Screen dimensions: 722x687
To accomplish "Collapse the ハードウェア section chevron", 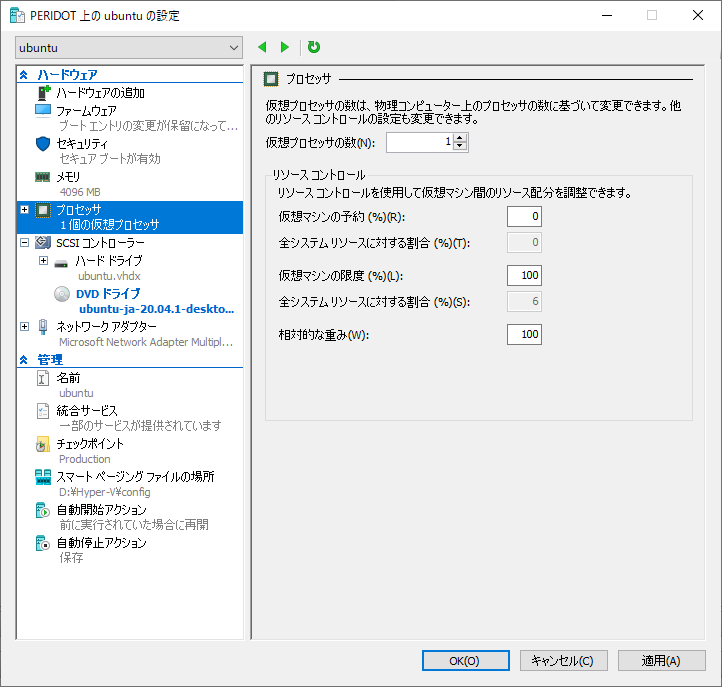I will pyautogui.click(x=23, y=75).
